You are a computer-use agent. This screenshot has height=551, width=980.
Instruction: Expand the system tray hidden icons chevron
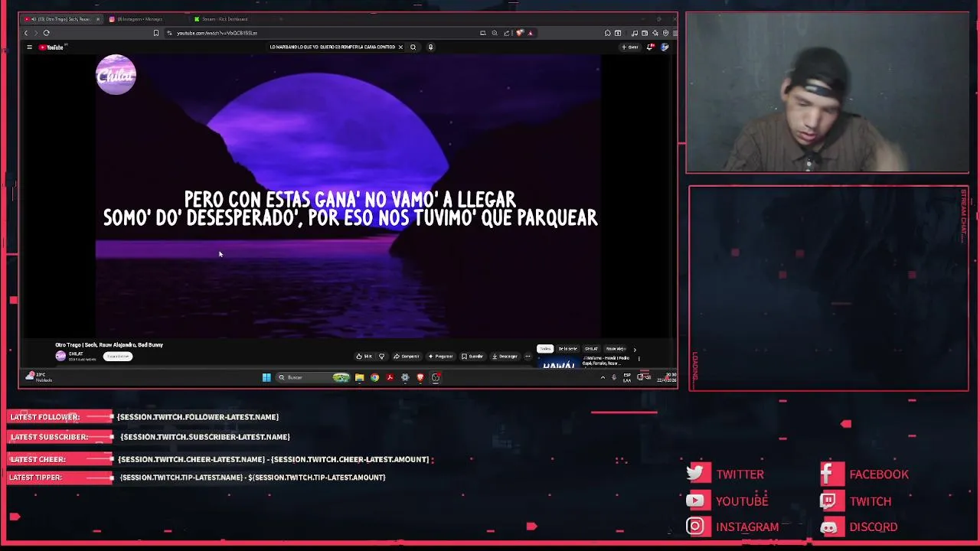click(x=603, y=377)
